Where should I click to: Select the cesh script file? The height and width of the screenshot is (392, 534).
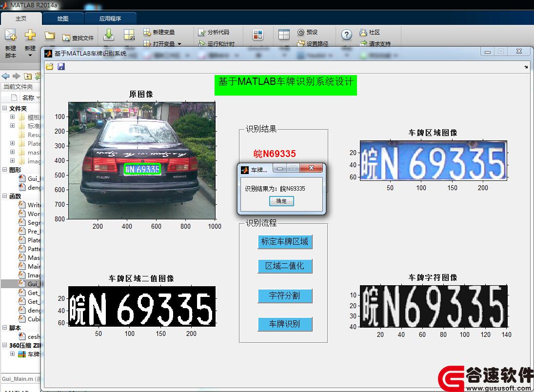30,336
